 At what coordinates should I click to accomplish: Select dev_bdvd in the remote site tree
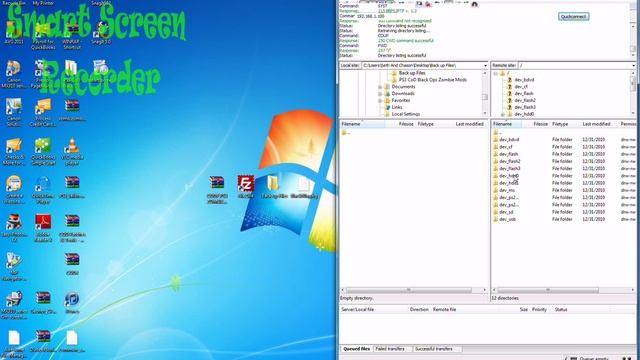pyautogui.click(x=524, y=80)
